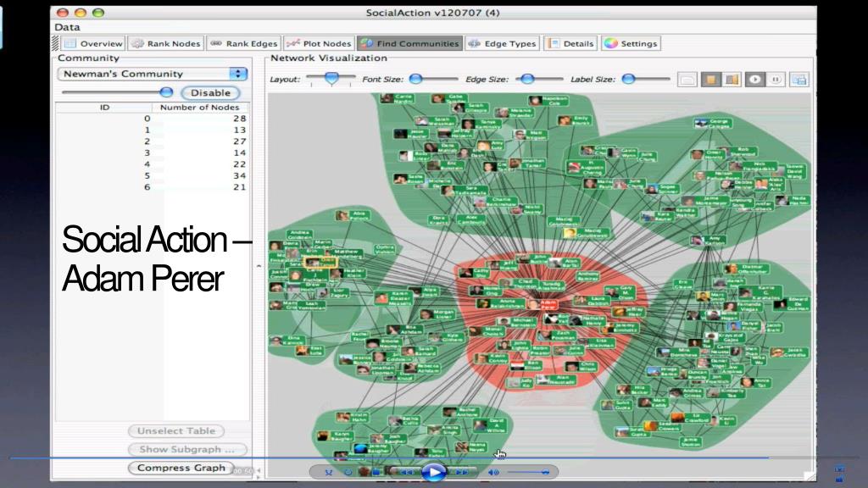Select community row with ID 2
Viewport: 868px width, 488px height.
(153, 141)
